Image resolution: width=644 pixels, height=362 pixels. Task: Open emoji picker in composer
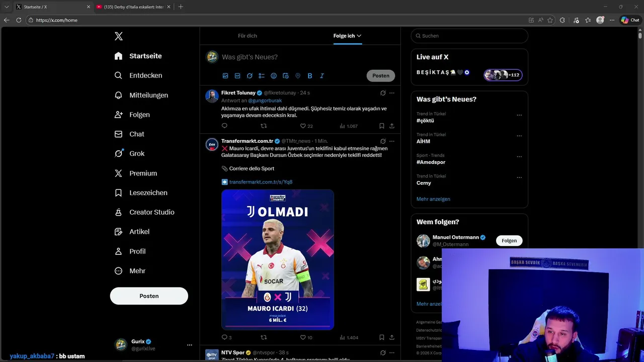tap(274, 76)
